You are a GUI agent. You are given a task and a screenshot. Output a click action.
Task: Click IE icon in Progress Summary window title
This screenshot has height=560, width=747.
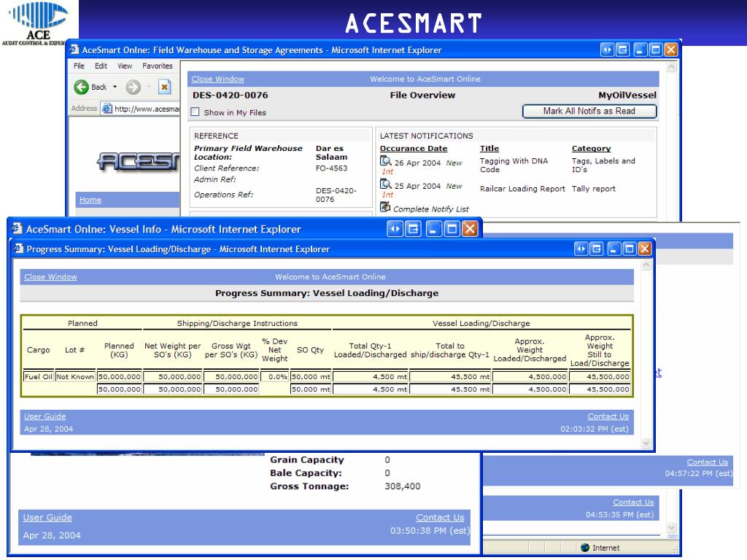pyautogui.click(x=18, y=249)
